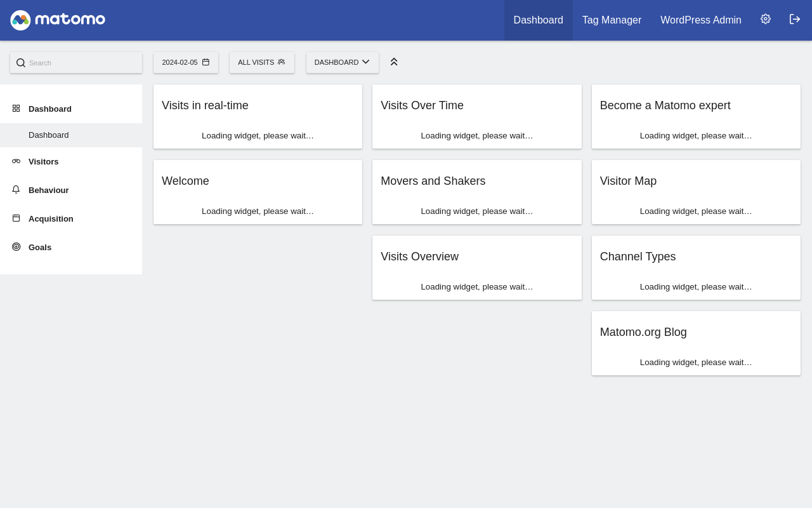Open the All Visits segment selector
Image resolution: width=812 pixels, height=508 pixels.
tap(261, 62)
